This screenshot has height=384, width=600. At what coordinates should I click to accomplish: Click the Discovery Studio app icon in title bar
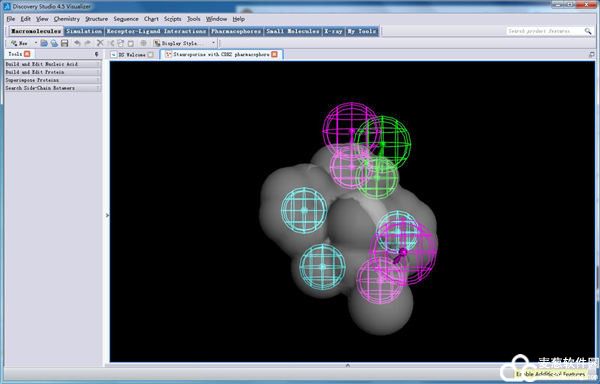coord(7,6)
